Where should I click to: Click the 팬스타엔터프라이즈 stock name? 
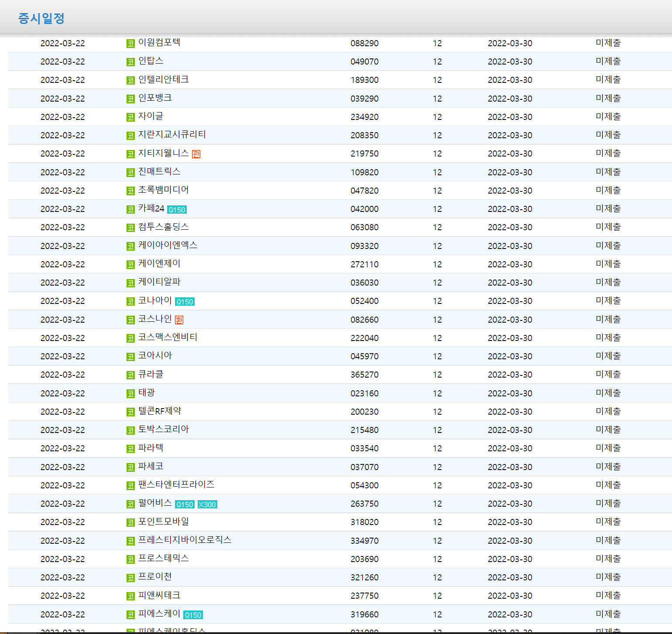[176, 484]
